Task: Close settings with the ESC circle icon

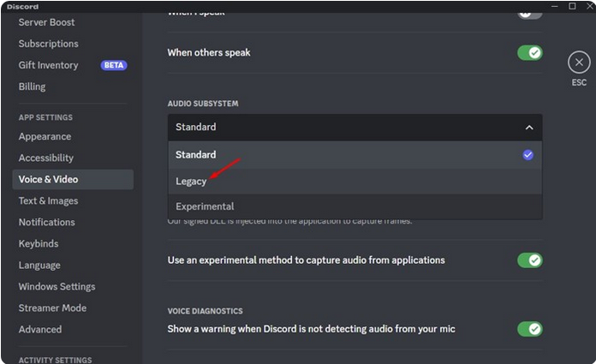Action: (579, 62)
